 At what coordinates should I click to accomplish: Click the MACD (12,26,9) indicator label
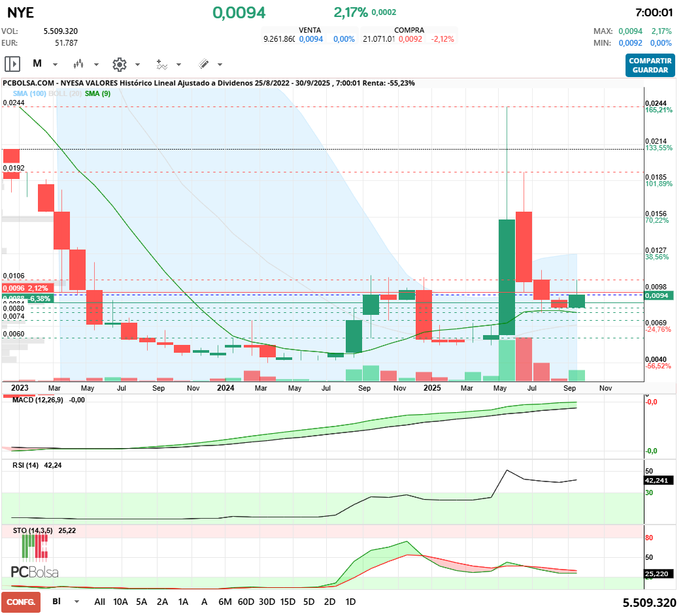coord(37,400)
